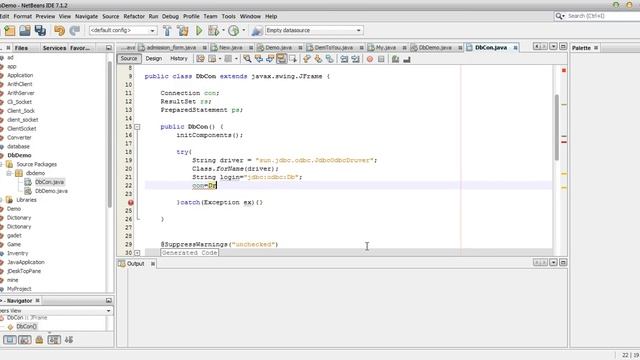Click the Source view button
The image size is (640, 360).
pyautogui.click(x=129, y=59)
